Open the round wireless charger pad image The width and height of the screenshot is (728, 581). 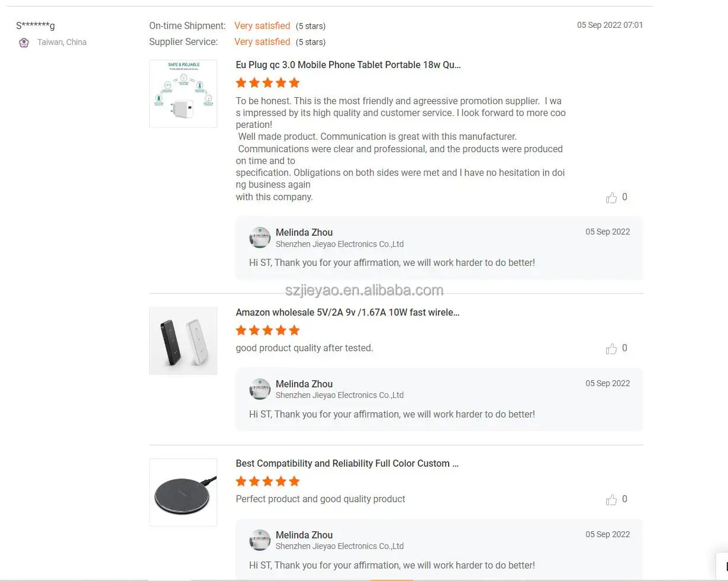pyautogui.click(x=183, y=492)
